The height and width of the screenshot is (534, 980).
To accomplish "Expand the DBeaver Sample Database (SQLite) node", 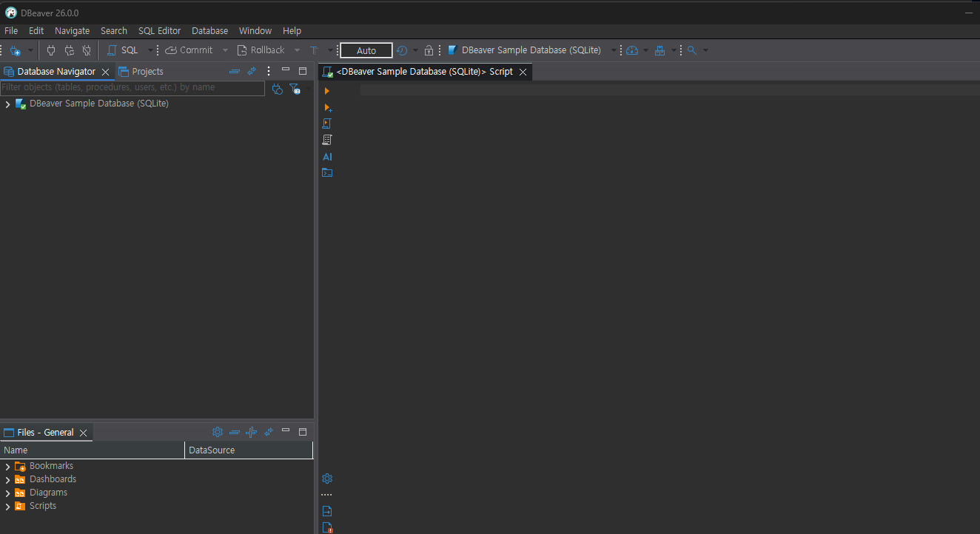I will [x=7, y=104].
